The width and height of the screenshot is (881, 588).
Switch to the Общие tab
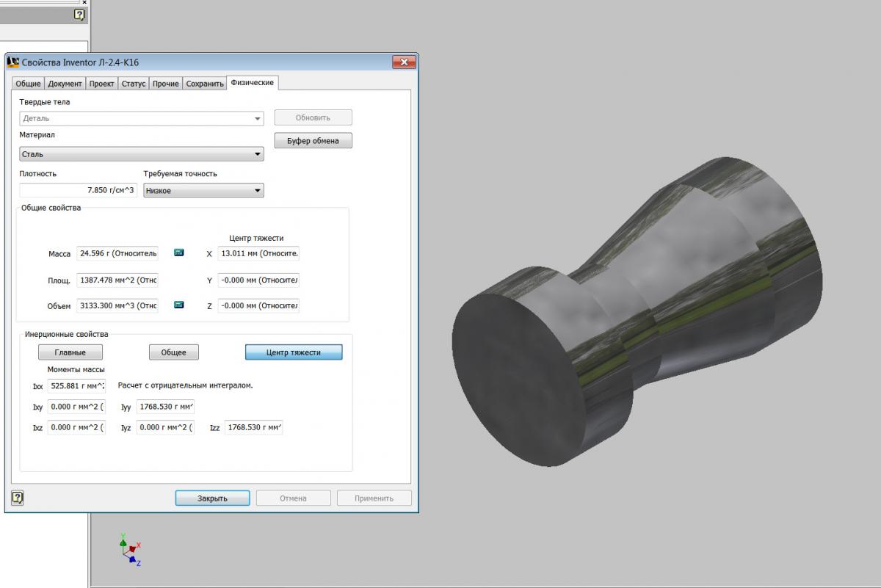[28, 84]
